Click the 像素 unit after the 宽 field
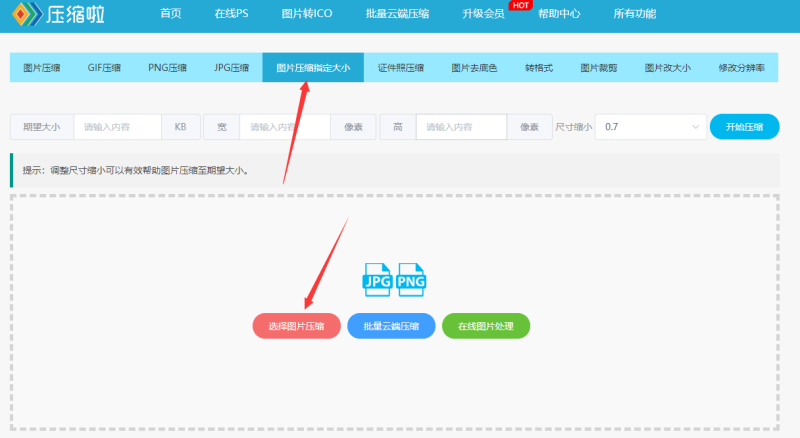 [353, 127]
